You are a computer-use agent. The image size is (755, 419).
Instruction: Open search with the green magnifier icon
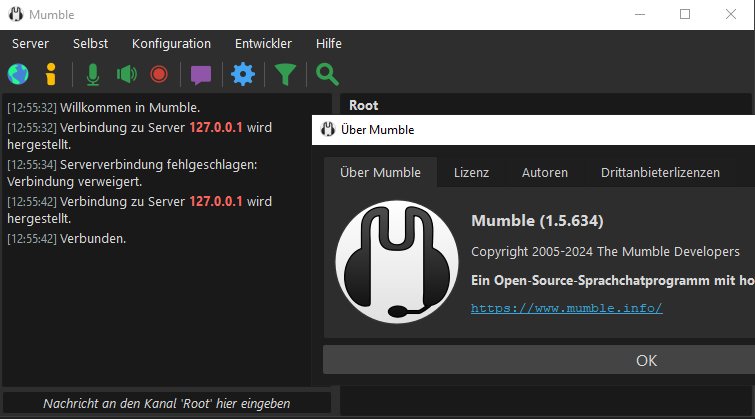click(327, 75)
